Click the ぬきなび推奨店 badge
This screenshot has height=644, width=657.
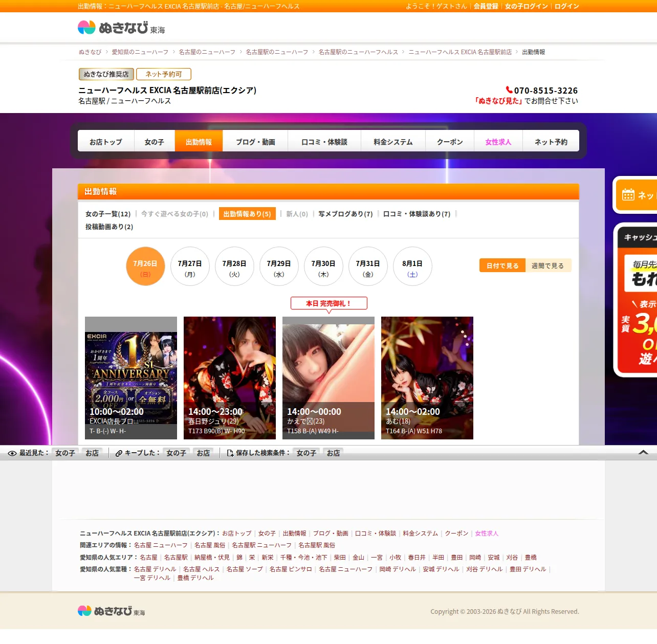[x=106, y=74]
